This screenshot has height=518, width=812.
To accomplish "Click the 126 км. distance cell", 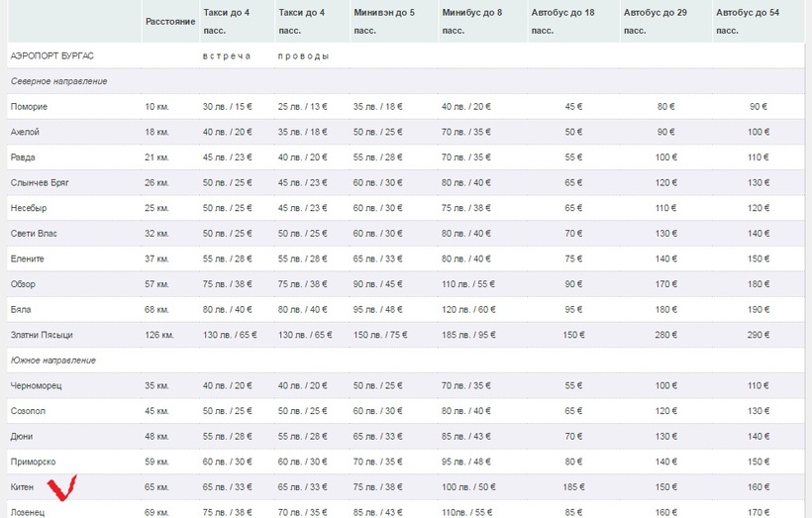I will [160, 335].
